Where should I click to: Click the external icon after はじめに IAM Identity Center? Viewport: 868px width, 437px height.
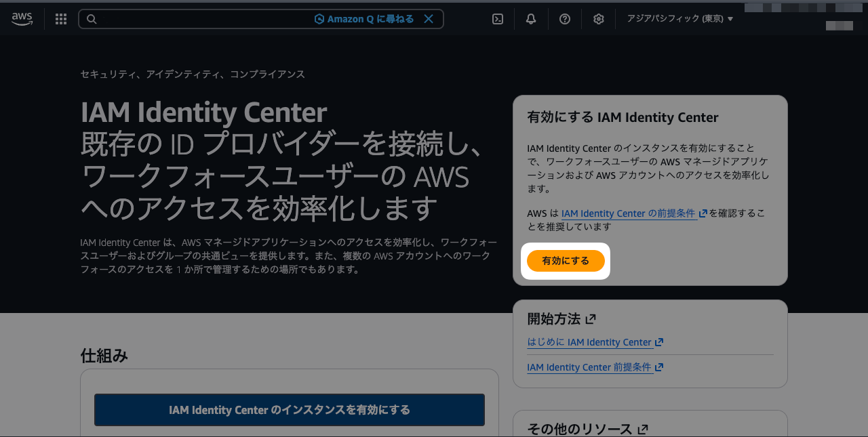[x=659, y=342]
